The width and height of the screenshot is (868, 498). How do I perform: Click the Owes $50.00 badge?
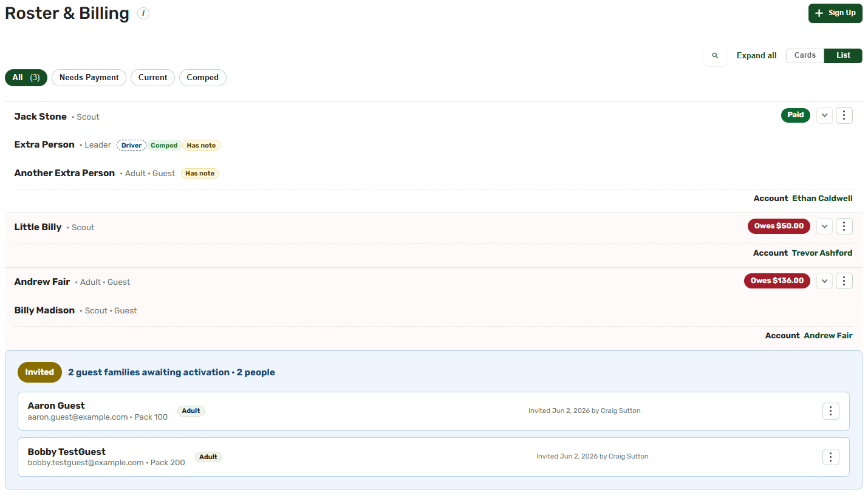point(779,226)
